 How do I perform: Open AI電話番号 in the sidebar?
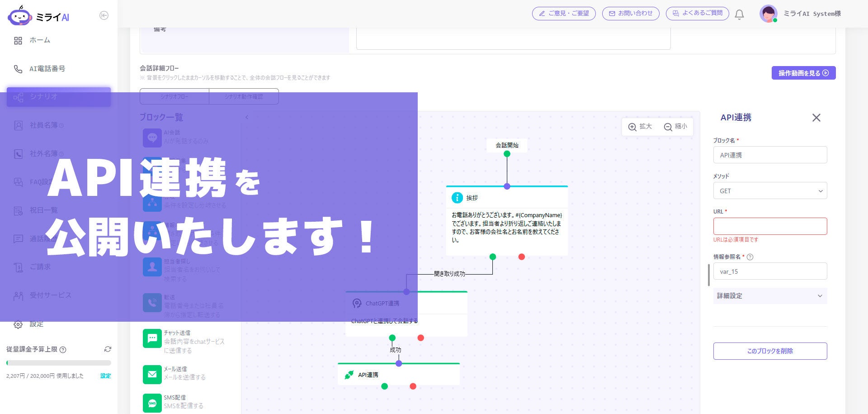(x=47, y=69)
